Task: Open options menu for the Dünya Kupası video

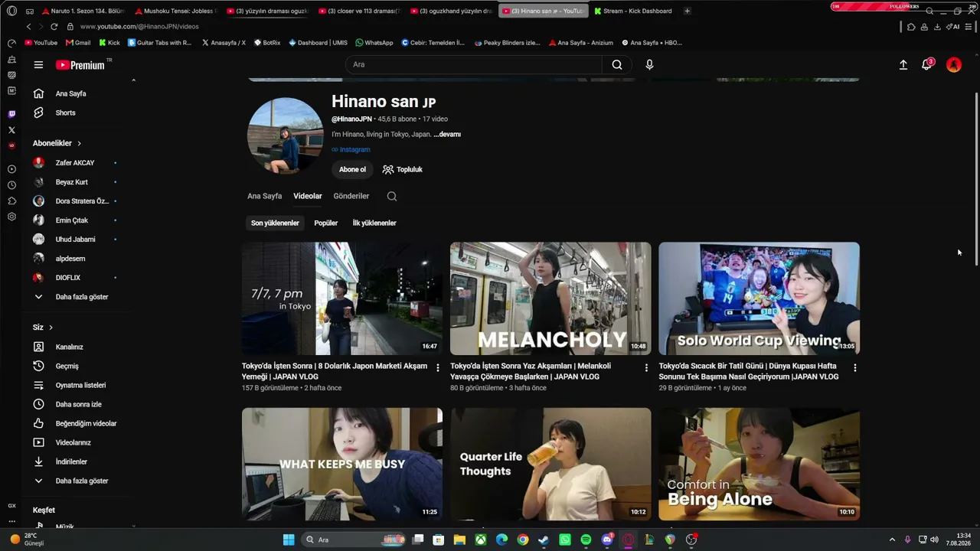Action: tap(855, 368)
